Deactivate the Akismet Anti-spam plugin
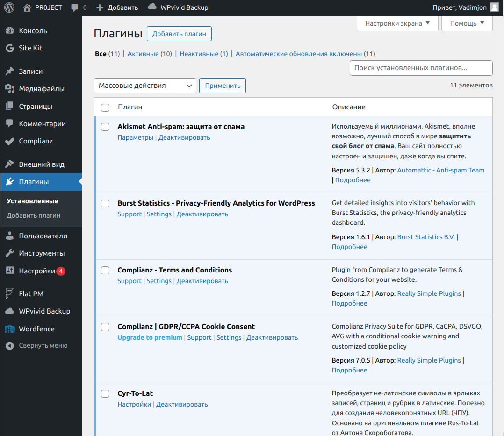This screenshot has width=504, height=436. click(x=184, y=137)
